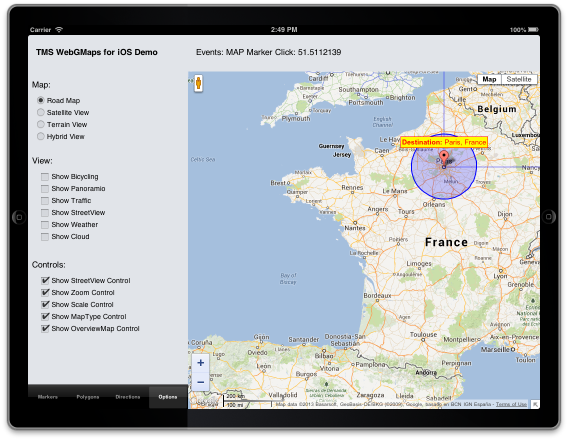Click the red Paris map marker

point(444,159)
